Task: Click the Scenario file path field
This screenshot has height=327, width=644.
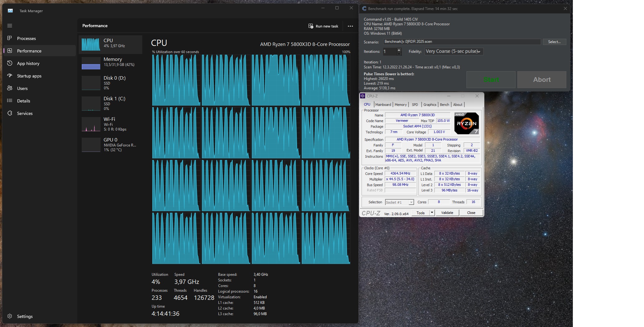Action: coord(462,42)
